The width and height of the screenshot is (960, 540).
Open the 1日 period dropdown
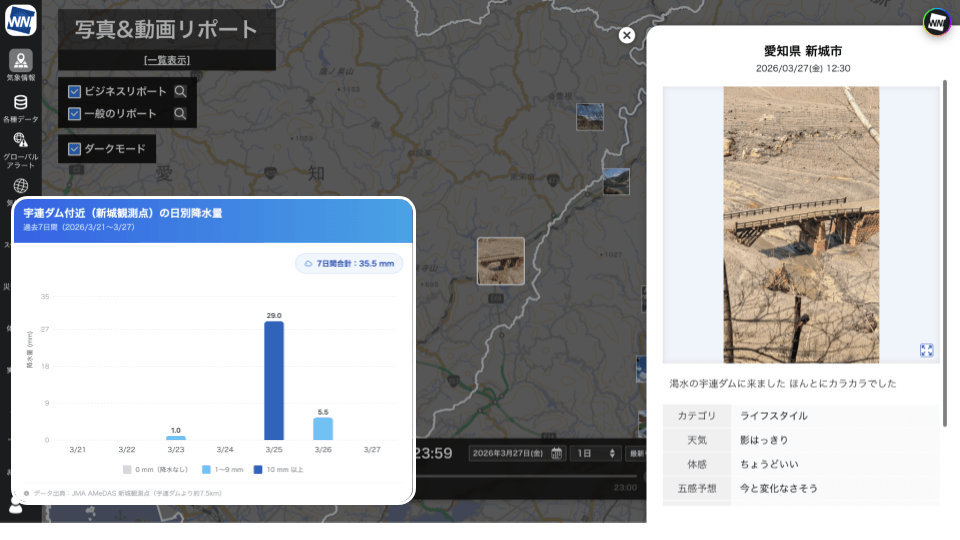596,453
